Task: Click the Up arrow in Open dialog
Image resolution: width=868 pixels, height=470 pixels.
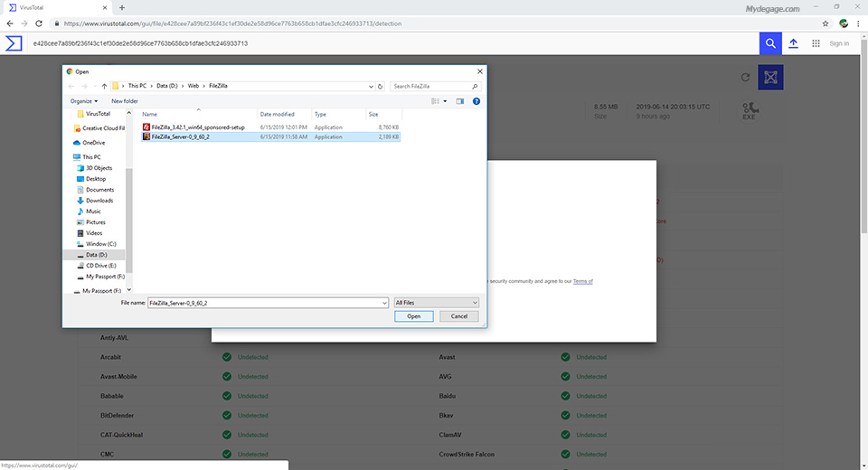Action: pyautogui.click(x=104, y=86)
